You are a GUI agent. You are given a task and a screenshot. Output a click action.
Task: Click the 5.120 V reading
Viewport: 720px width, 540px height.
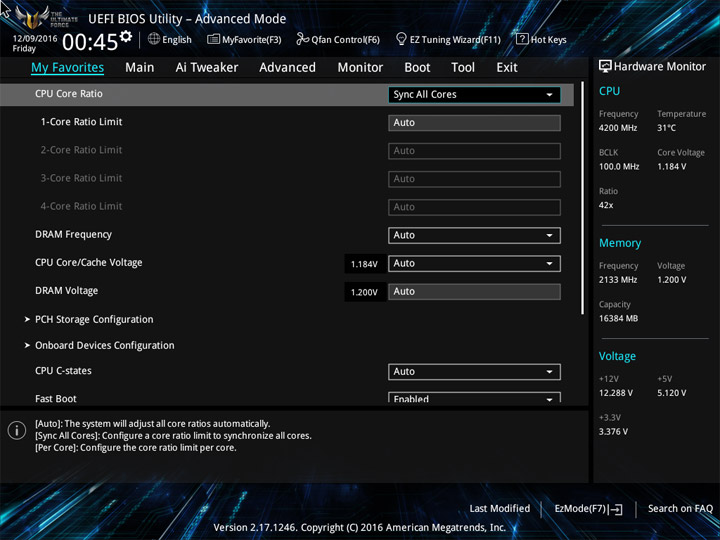[x=672, y=393]
